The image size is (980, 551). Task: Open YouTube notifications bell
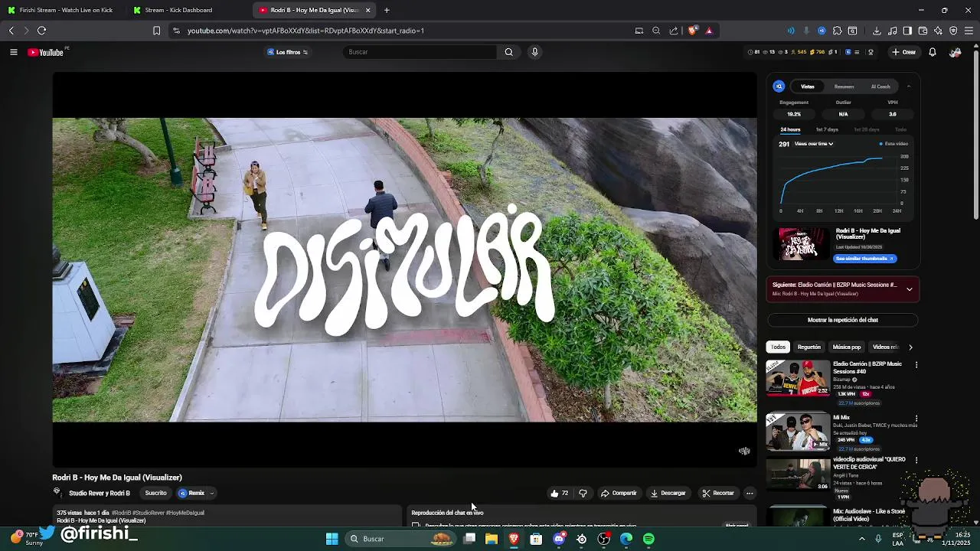[x=932, y=52]
